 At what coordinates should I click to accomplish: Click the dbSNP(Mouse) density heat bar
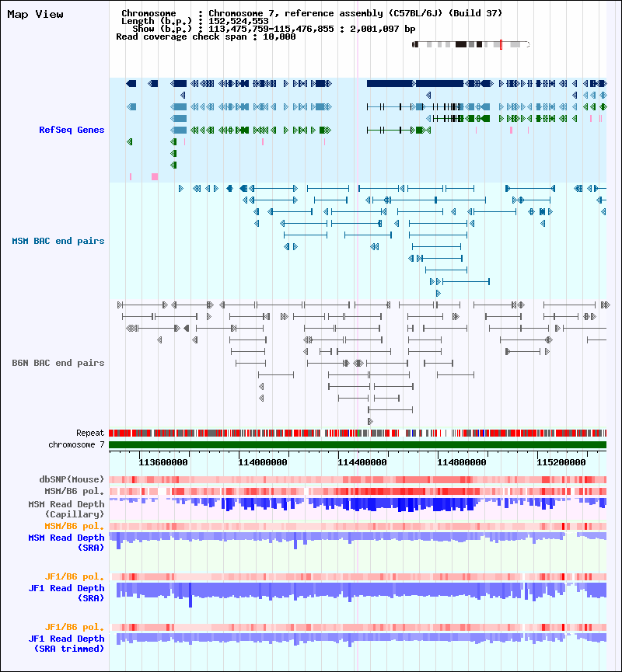pos(358,479)
